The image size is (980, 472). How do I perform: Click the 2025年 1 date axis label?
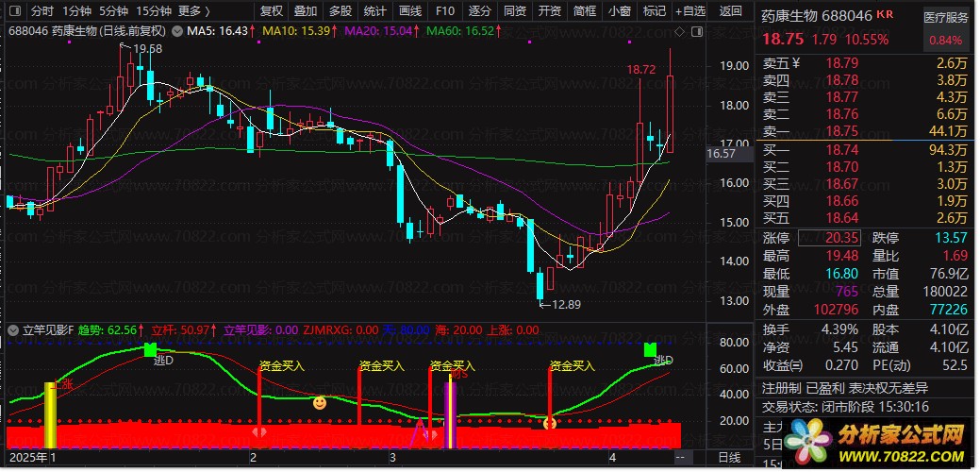pyautogui.click(x=32, y=457)
